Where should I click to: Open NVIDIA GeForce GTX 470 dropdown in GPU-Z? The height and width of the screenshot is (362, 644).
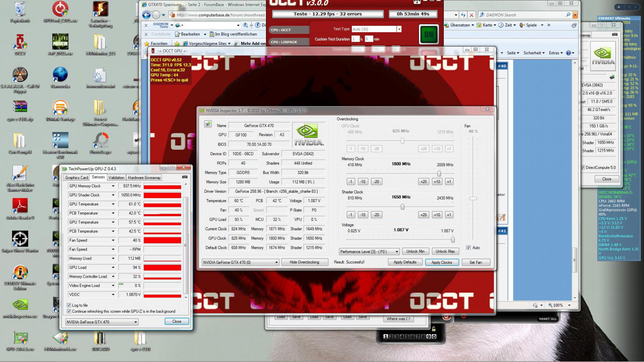coord(102,322)
